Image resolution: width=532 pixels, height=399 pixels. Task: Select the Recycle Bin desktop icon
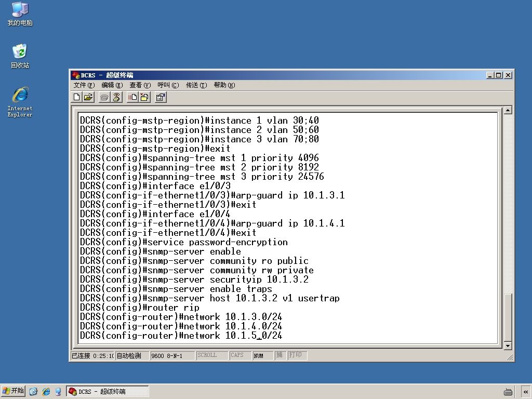(20, 56)
